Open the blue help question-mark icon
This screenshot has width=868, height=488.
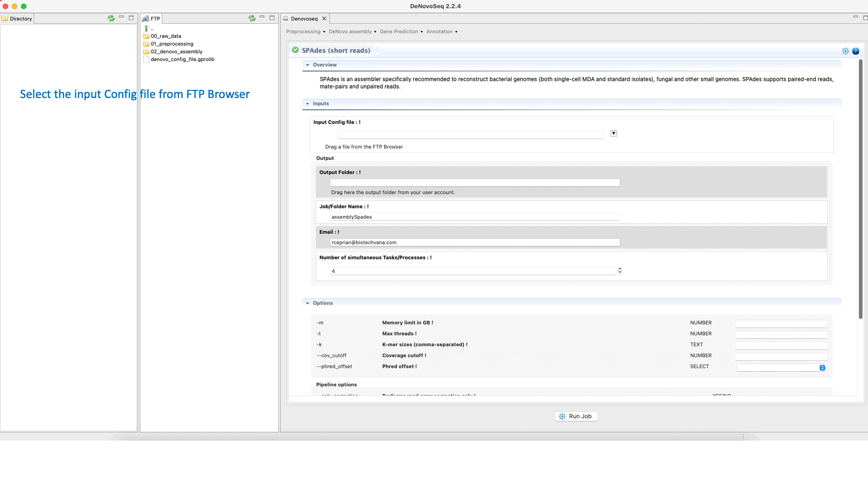[x=856, y=51]
